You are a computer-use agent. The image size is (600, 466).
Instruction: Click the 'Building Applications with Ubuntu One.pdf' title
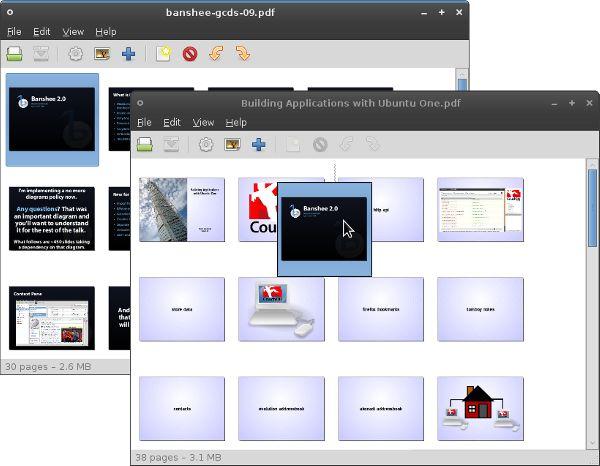pyautogui.click(x=351, y=103)
